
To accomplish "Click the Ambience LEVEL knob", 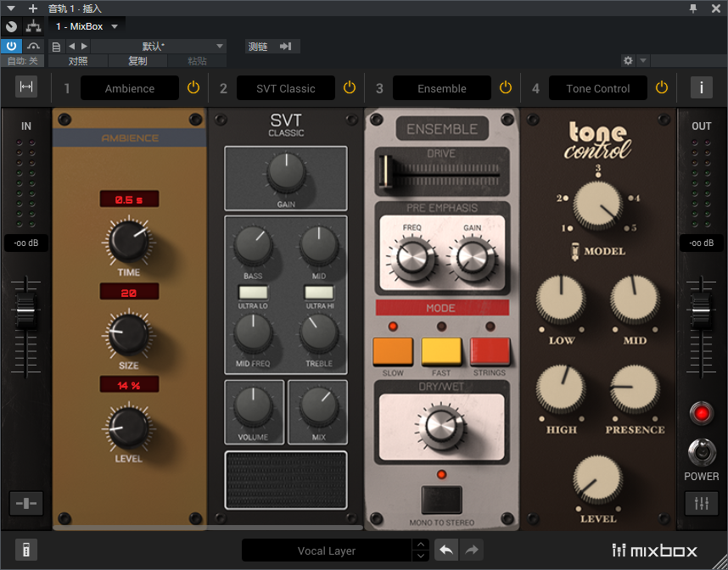I will tap(129, 427).
